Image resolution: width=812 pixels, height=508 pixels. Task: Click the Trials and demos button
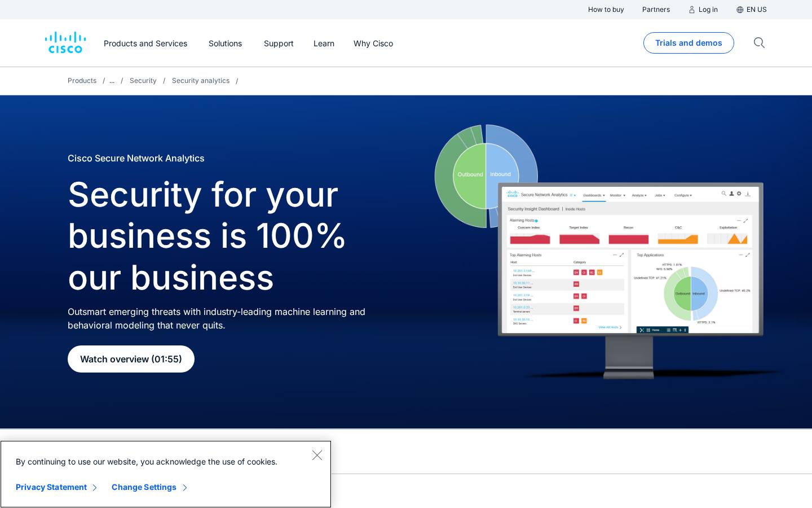(689, 43)
